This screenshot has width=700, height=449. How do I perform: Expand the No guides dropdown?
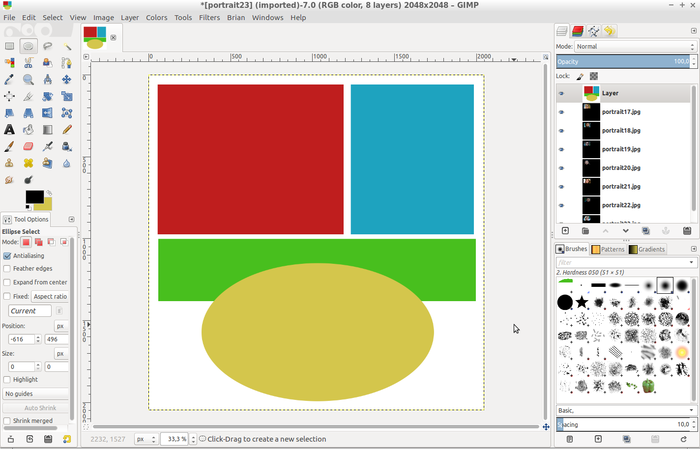point(36,394)
